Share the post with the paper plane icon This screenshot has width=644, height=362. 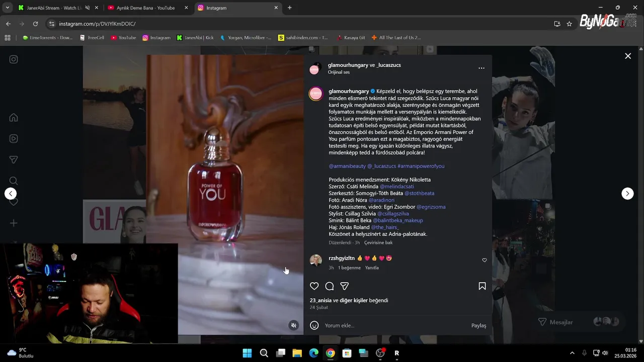[x=345, y=286]
